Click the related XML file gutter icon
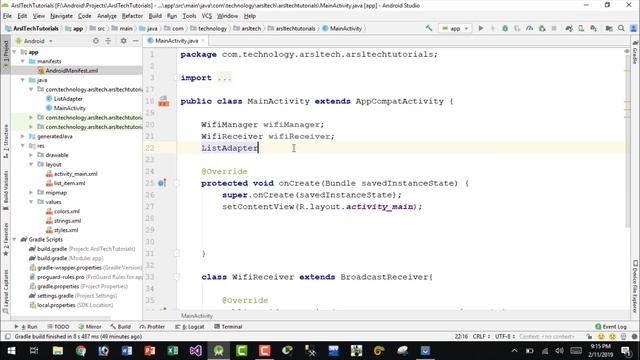 [x=164, y=101]
